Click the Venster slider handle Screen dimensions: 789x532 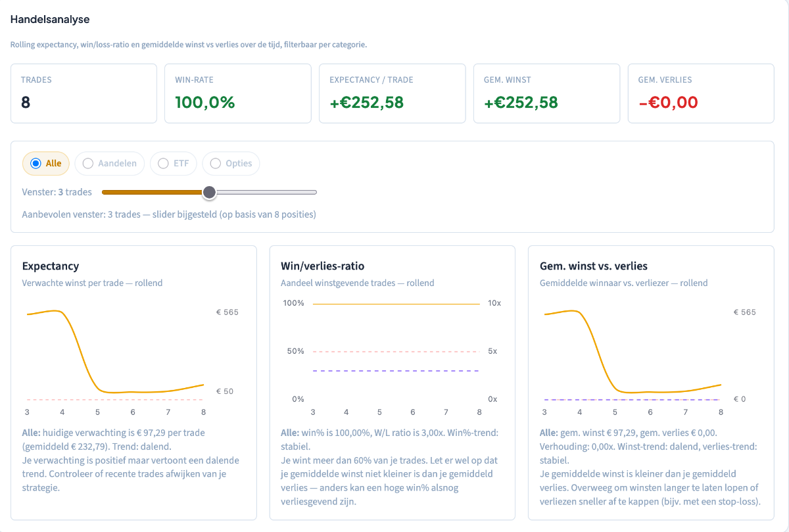tap(209, 192)
